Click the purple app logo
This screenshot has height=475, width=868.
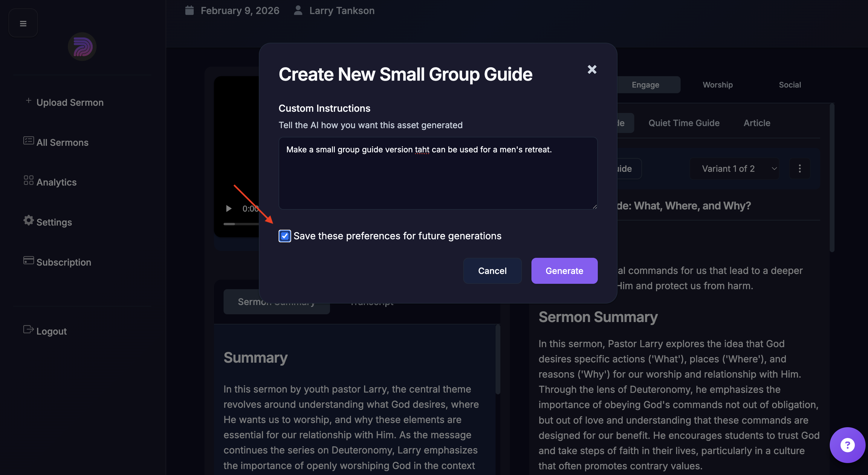[x=82, y=47]
